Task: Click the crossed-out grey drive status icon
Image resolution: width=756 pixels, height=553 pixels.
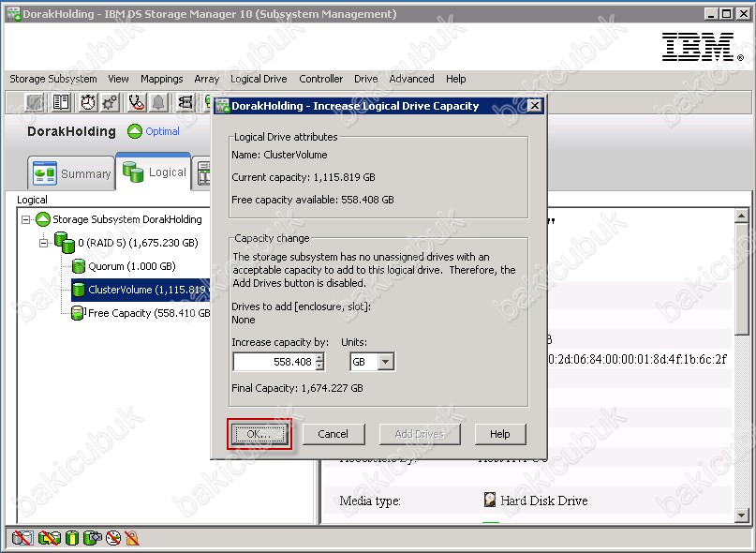Action: tap(22, 538)
